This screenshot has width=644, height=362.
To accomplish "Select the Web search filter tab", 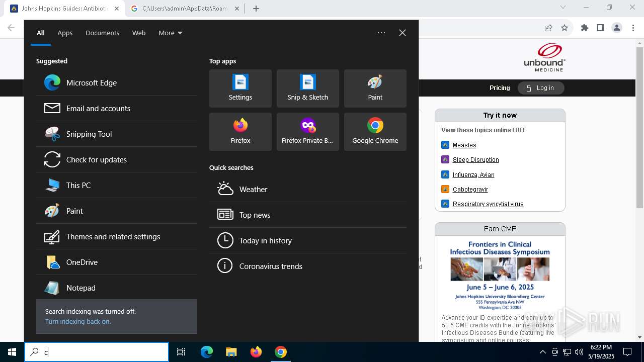I will (x=139, y=33).
